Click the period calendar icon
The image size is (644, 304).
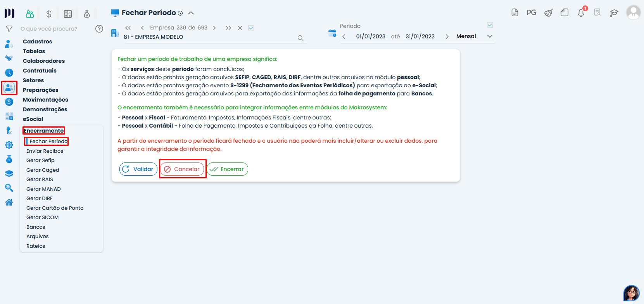pos(332,33)
